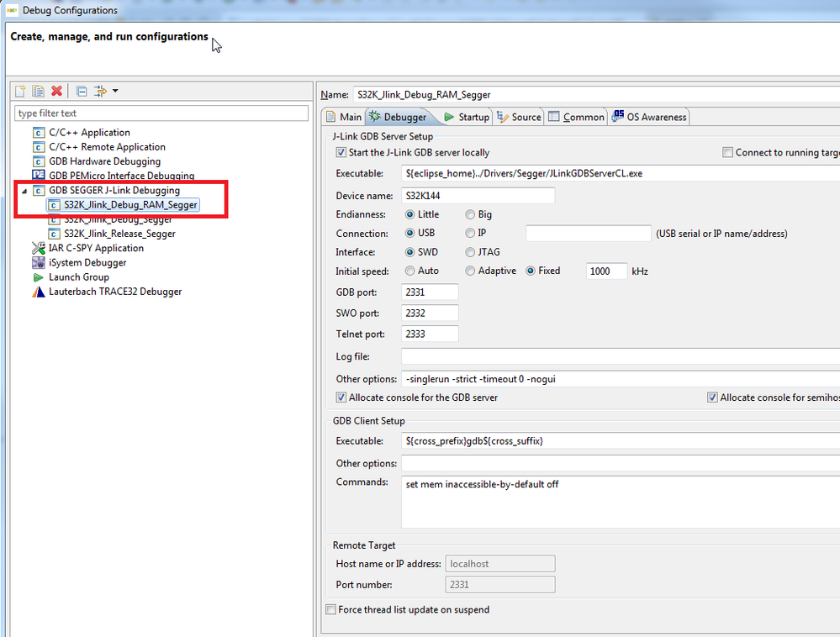Click icon beside S32K_Jlink_Debug_RAM_Segger
Image resolution: width=840 pixels, height=637 pixels.
pyautogui.click(x=54, y=205)
